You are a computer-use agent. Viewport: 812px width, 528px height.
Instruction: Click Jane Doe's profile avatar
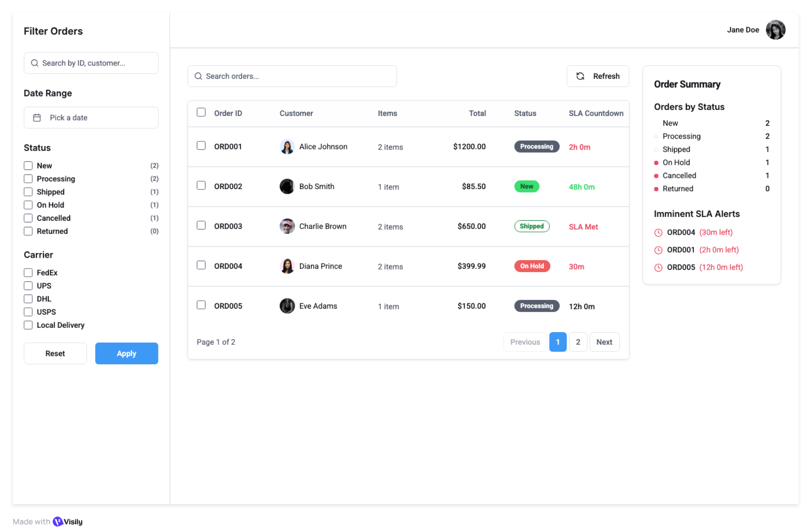[775, 30]
